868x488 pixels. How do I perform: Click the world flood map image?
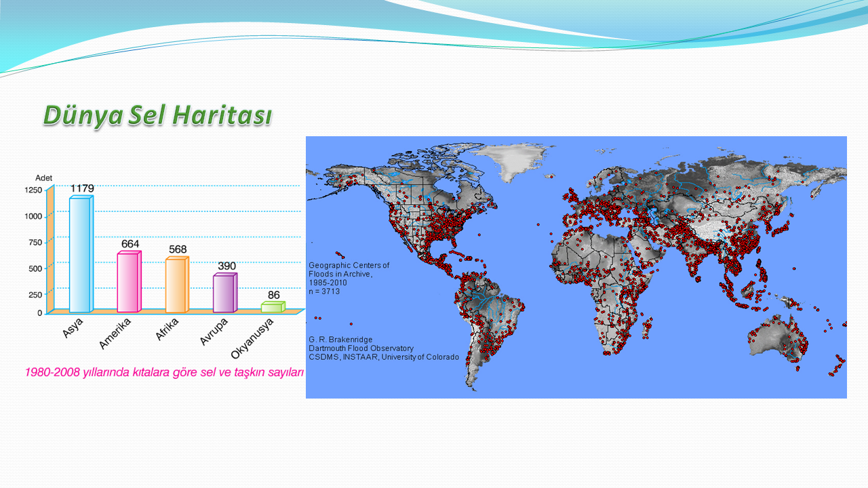[576, 267]
